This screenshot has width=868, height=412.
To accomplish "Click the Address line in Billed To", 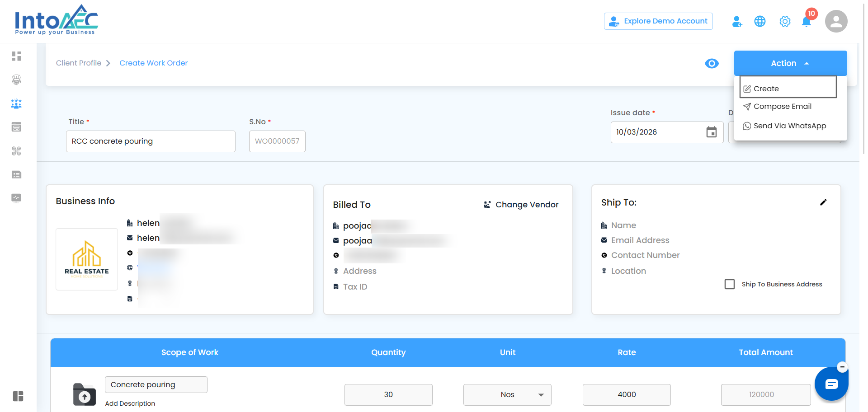I will pyautogui.click(x=360, y=271).
